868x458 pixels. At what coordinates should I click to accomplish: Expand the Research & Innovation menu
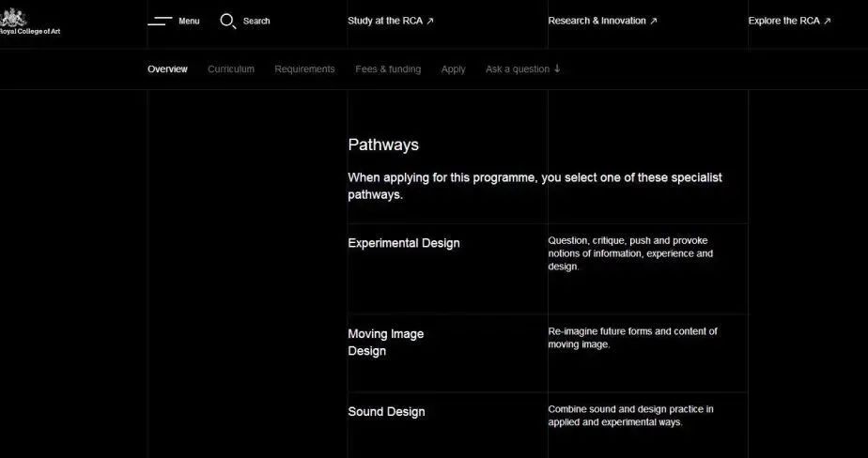597,21
